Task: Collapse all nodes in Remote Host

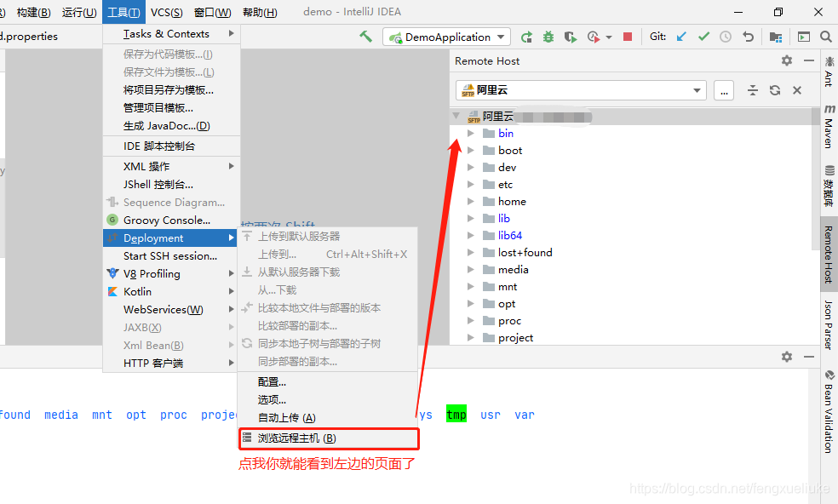Action: (x=753, y=90)
